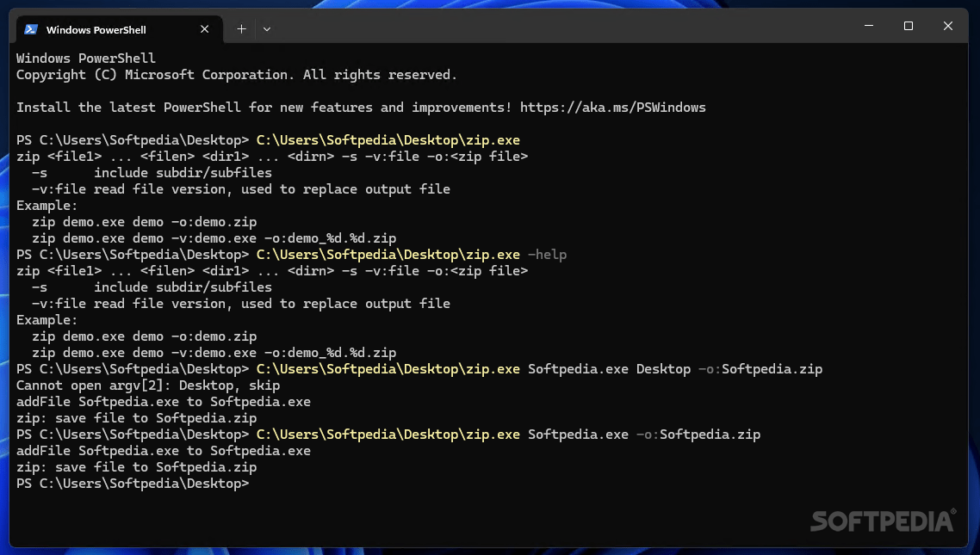This screenshot has height=555, width=980.
Task: Open the https://aka.ms/PSWindows link
Action: pyautogui.click(x=612, y=108)
